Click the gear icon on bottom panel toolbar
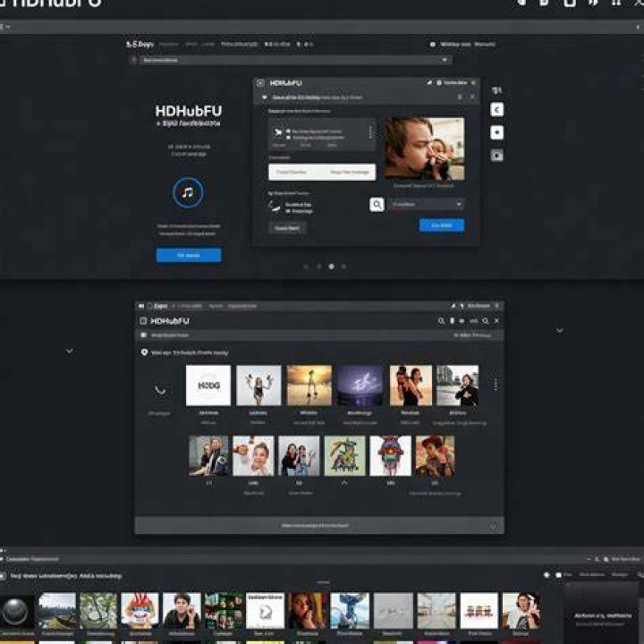 (547, 575)
